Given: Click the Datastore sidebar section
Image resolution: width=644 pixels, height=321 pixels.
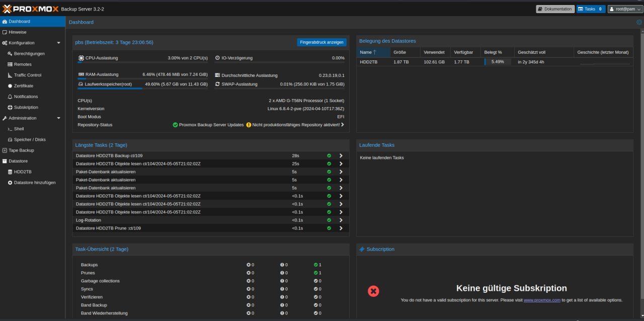Looking at the screenshot, I should [x=33, y=161].
